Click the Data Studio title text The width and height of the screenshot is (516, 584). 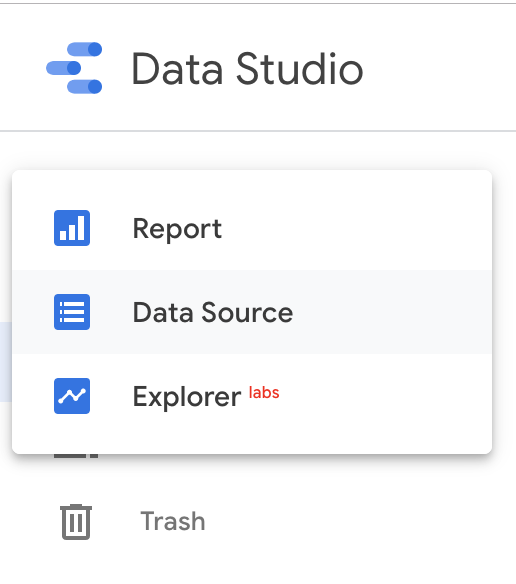247,69
